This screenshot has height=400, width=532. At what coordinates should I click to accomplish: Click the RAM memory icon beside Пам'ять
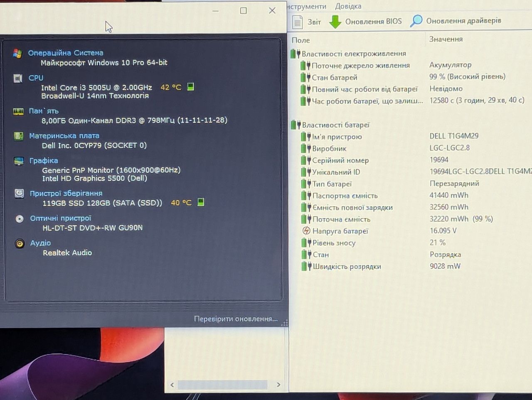pos(18,111)
